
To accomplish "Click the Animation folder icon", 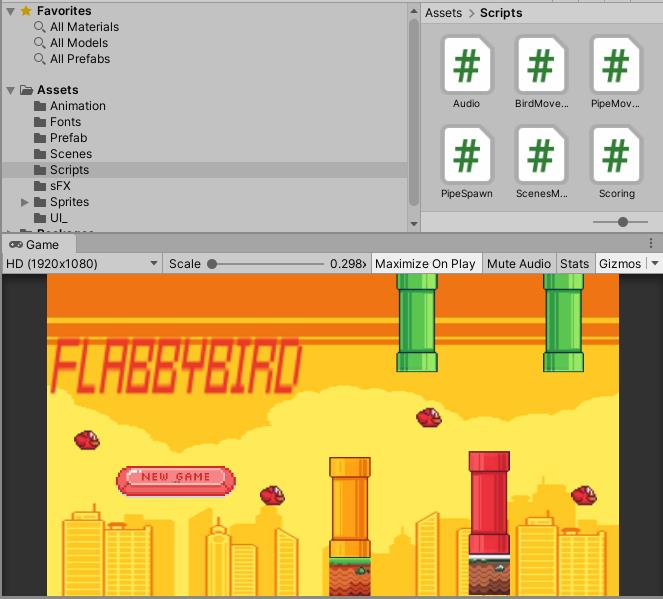I will click(40, 106).
